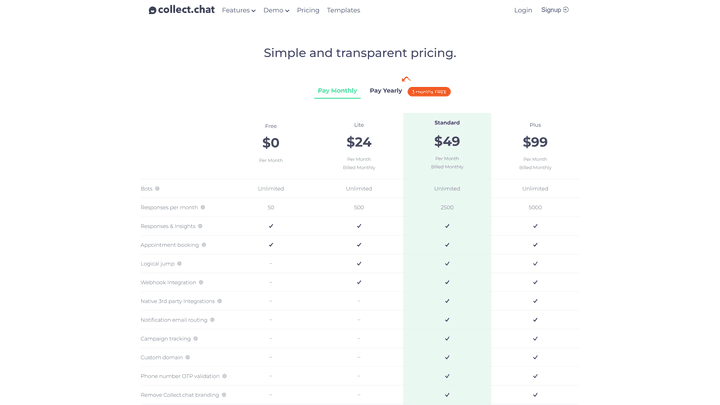Click the 2 months FREE badge
The width and height of the screenshot is (720, 405).
(429, 92)
